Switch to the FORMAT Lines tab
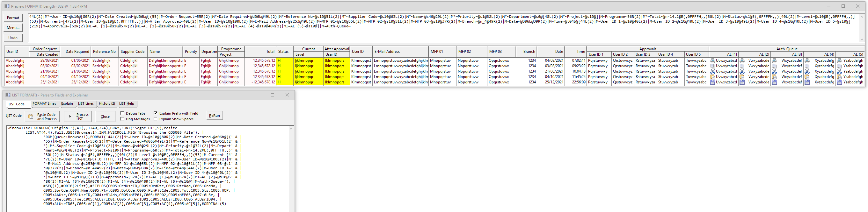 tap(44, 104)
